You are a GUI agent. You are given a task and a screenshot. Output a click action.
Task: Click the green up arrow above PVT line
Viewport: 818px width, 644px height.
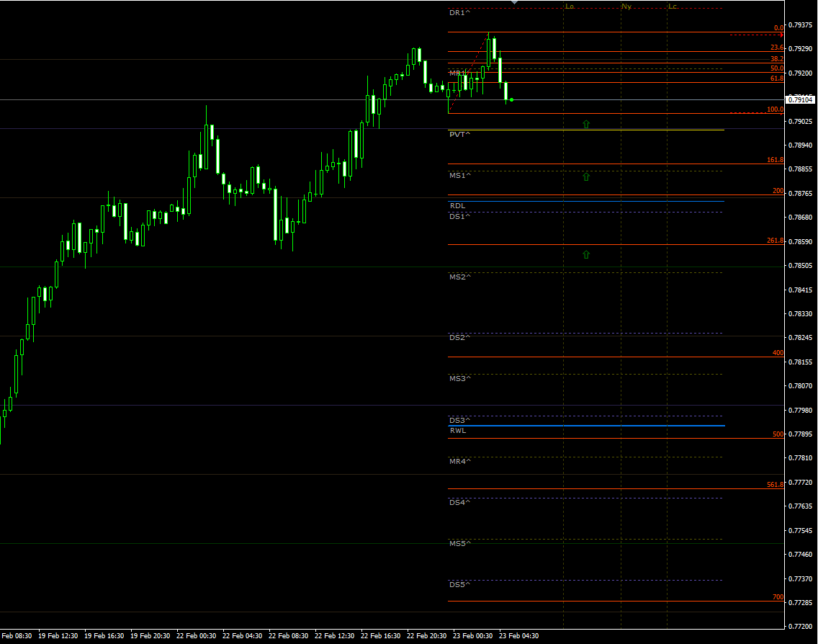(586, 124)
